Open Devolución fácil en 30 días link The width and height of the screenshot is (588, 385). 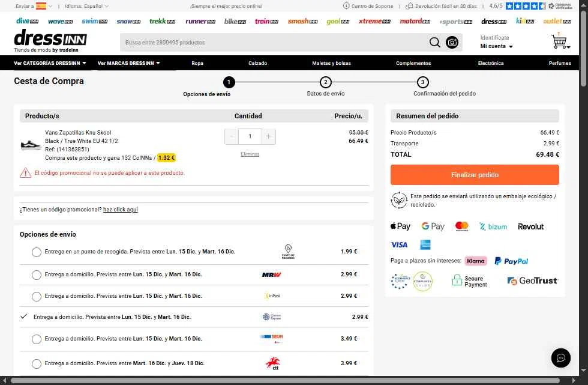coord(442,6)
